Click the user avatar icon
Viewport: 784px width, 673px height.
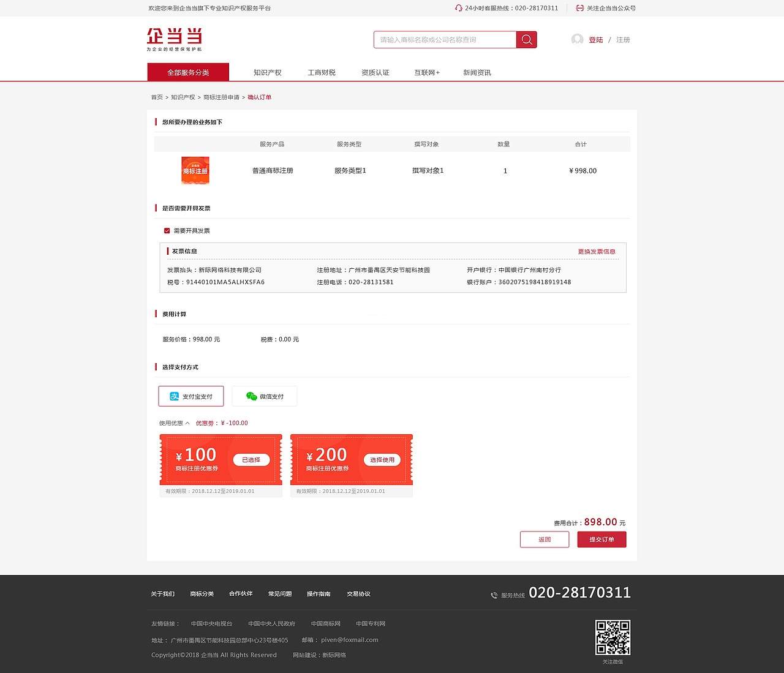577,40
